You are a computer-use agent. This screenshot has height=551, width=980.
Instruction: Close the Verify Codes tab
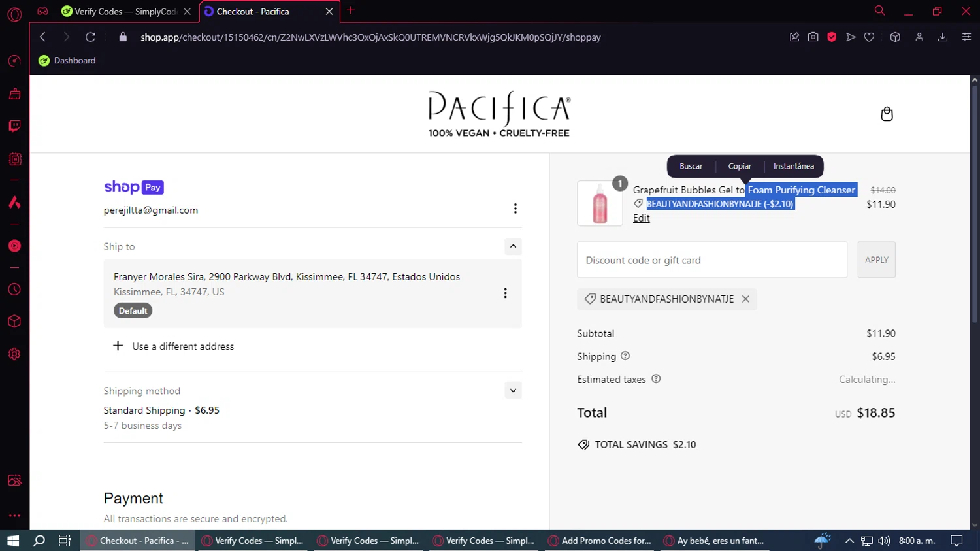click(188, 11)
